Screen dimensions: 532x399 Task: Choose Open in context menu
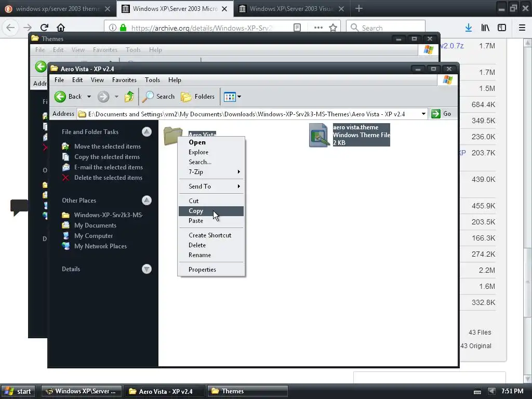(211, 142)
